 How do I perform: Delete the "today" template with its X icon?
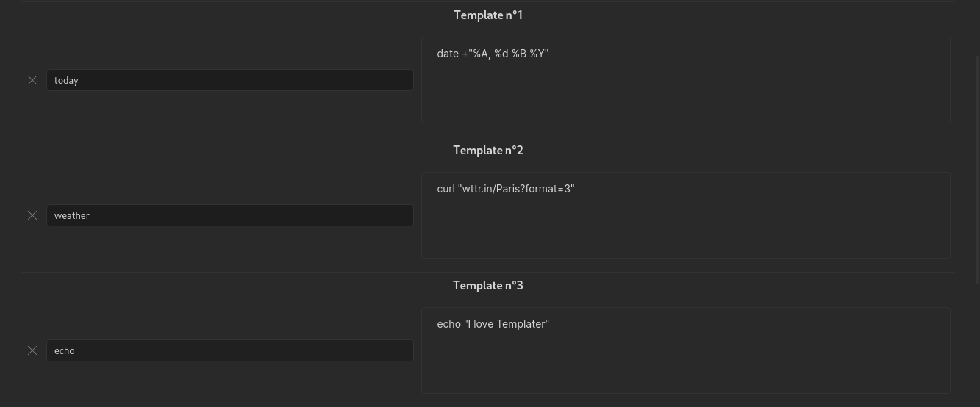[32, 80]
